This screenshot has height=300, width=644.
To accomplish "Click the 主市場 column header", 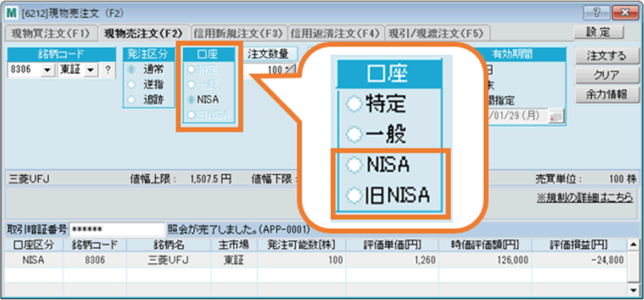I will (x=235, y=245).
